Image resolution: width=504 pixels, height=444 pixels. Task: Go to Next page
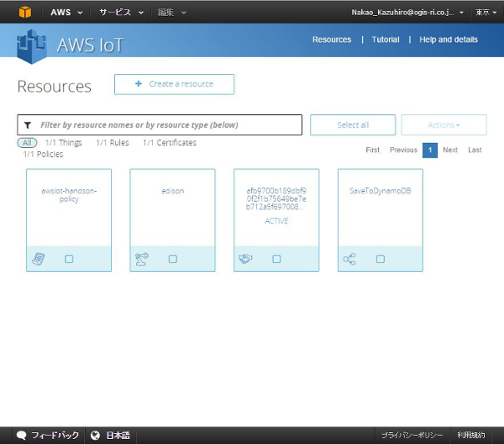pyautogui.click(x=450, y=150)
